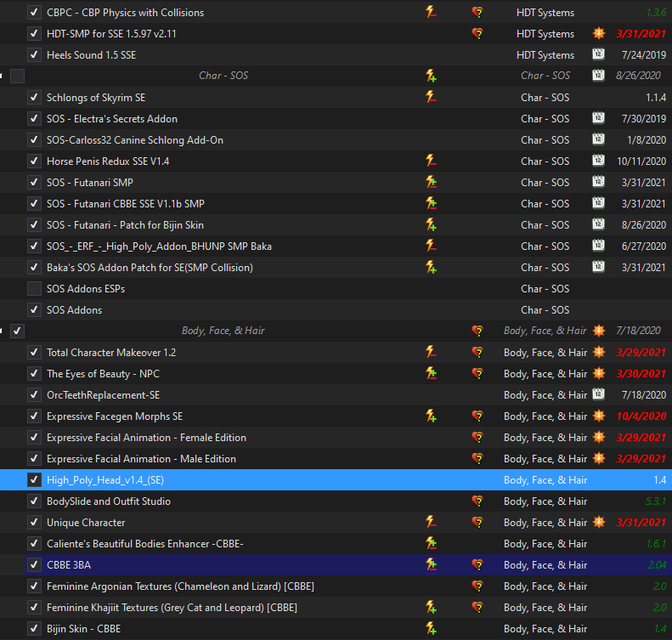Screen dimensions: 672x640
Task: Click the update sun icon on Unique Character row
Action: click(599, 522)
